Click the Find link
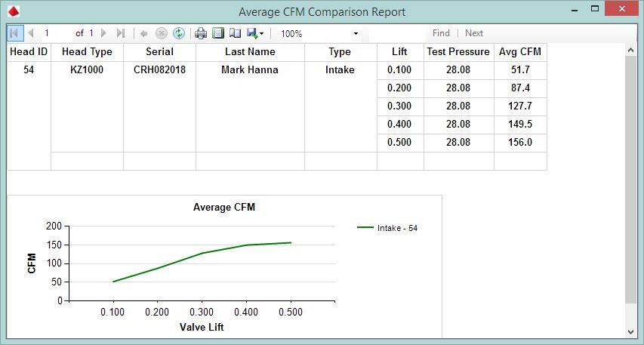This screenshot has width=644, height=345. [x=441, y=33]
